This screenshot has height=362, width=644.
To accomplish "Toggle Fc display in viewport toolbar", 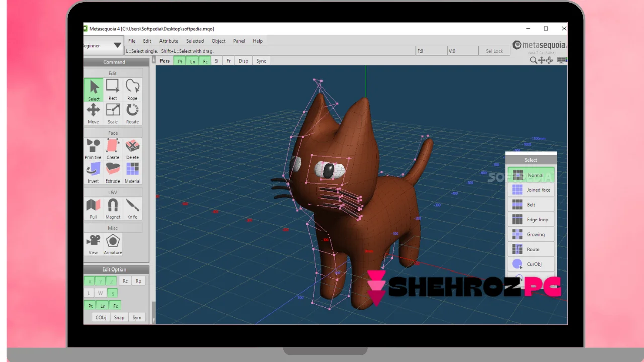I will click(x=205, y=61).
